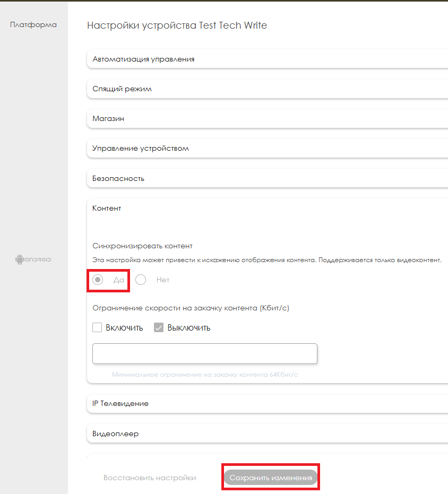Focus the download speed limit input field
The width and height of the screenshot is (448, 494).
tap(204, 353)
